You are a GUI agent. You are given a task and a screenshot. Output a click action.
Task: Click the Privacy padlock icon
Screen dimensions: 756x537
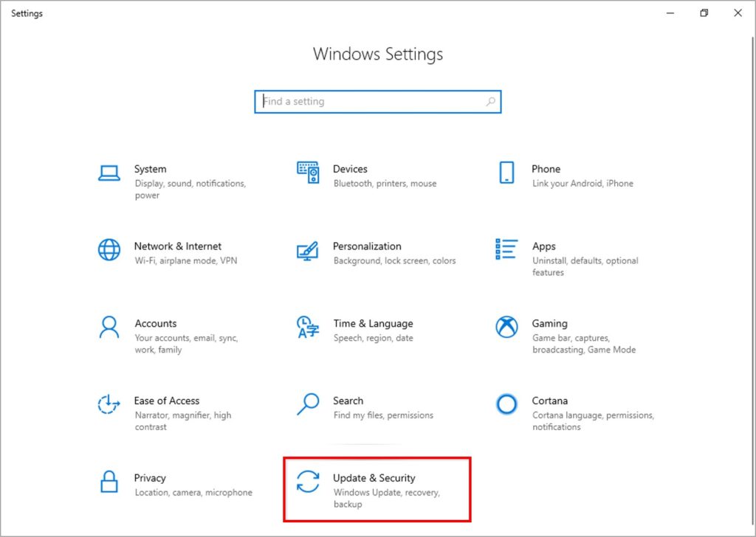[x=109, y=482]
